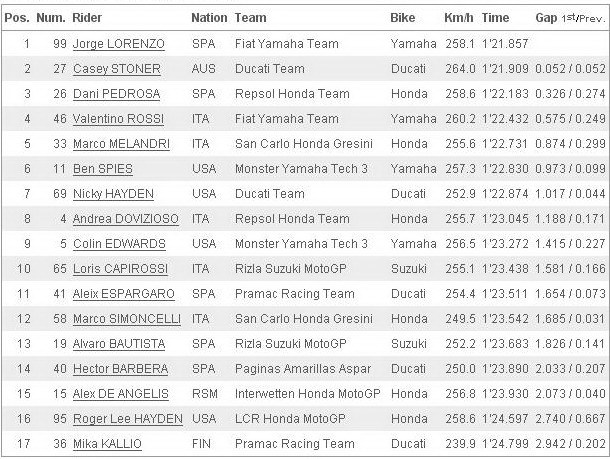
Task: Select Marco SIMONCELLI link
Action: (x=127, y=319)
